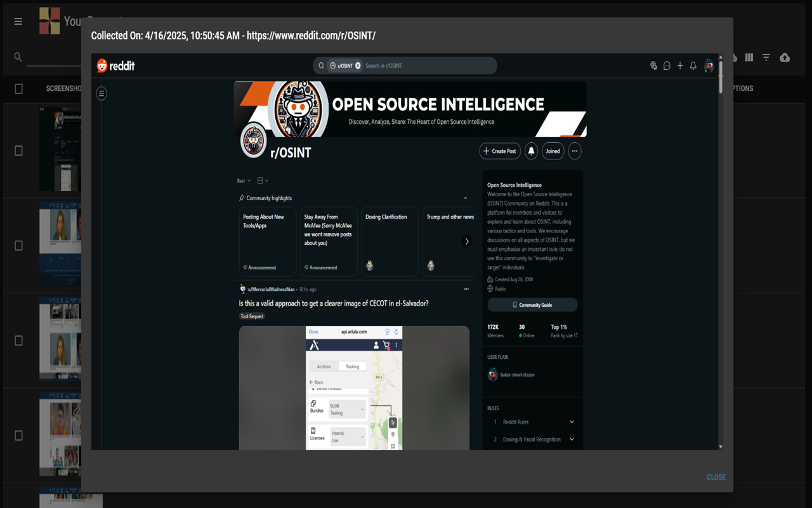Tick the select-all checkbox in the background table header
Screen dimensions: 812x508
[18, 89]
